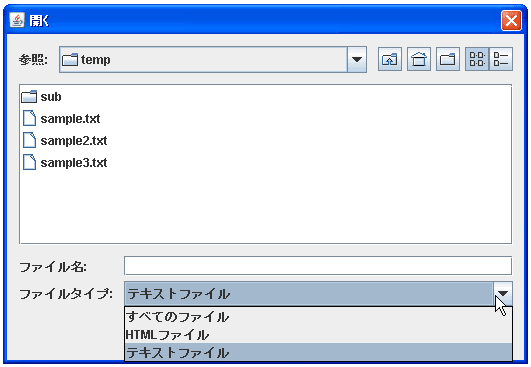Close the 開く dialog
Viewport: 531px width, 367px height.
[x=511, y=21]
